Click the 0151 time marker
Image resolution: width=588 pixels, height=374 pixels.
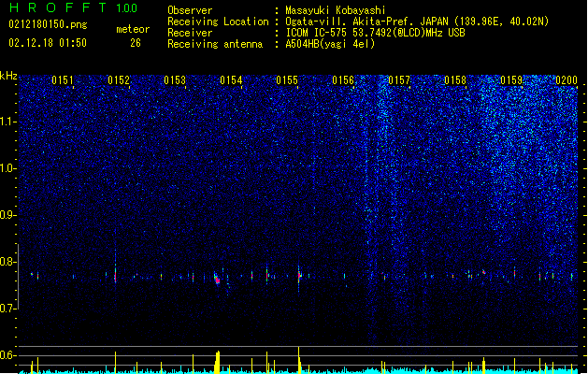tap(63, 80)
